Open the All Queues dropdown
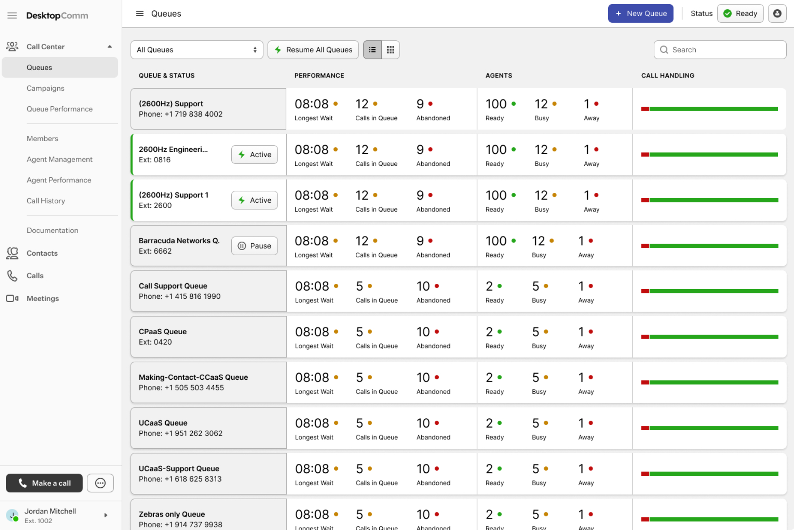The width and height of the screenshot is (794, 532). click(x=197, y=50)
